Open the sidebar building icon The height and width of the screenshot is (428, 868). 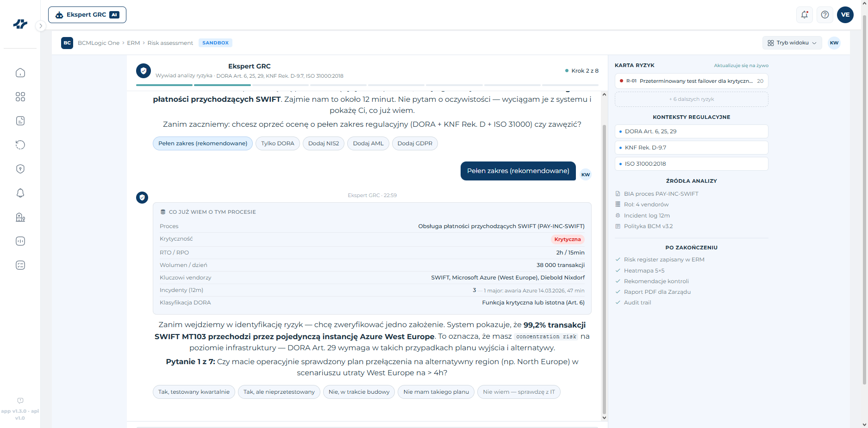[20, 217]
